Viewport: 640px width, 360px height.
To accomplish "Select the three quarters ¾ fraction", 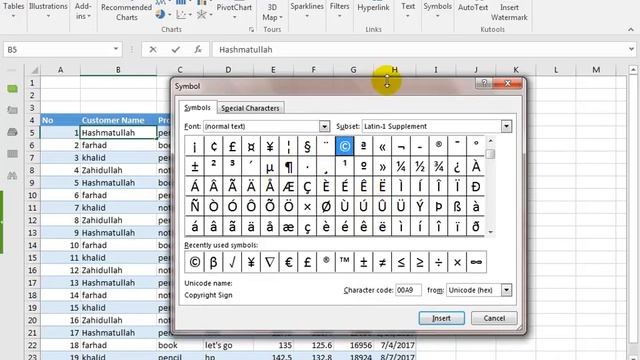I will coord(438,166).
